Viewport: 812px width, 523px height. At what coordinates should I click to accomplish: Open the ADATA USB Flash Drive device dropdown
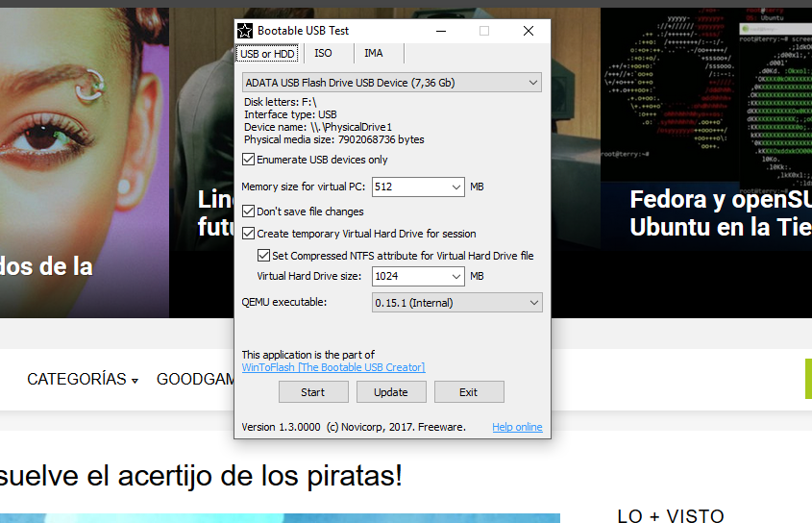(392, 83)
